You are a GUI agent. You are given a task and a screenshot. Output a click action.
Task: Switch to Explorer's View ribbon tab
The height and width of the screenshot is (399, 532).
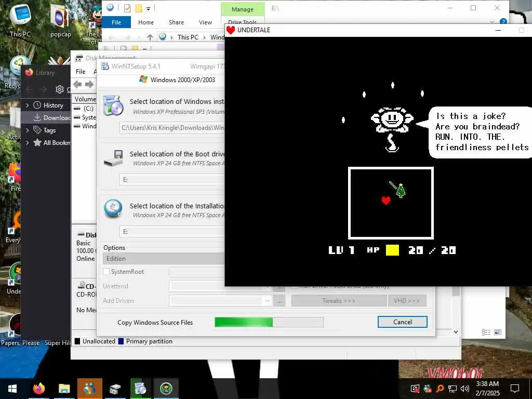click(205, 22)
